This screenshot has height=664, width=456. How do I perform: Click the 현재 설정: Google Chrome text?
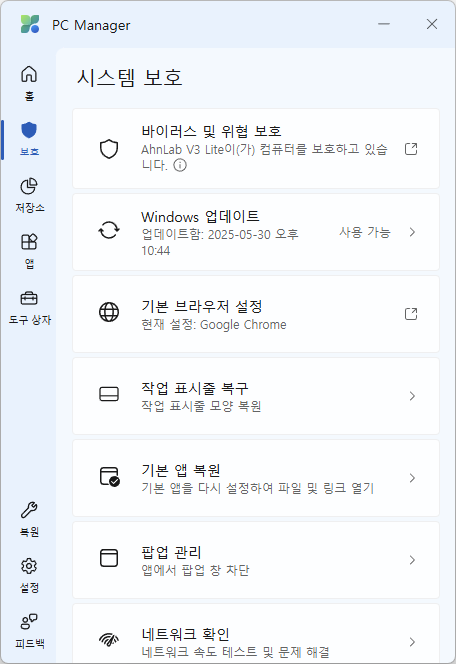pyautogui.click(x=214, y=325)
